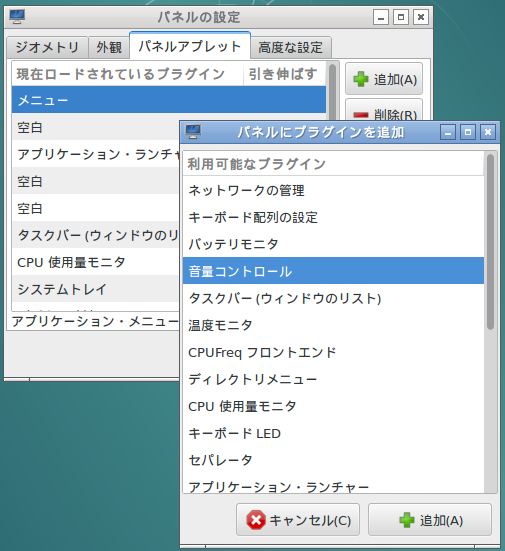Select ネットワークの管理 plugin
The image size is (505, 551).
click(x=333, y=190)
